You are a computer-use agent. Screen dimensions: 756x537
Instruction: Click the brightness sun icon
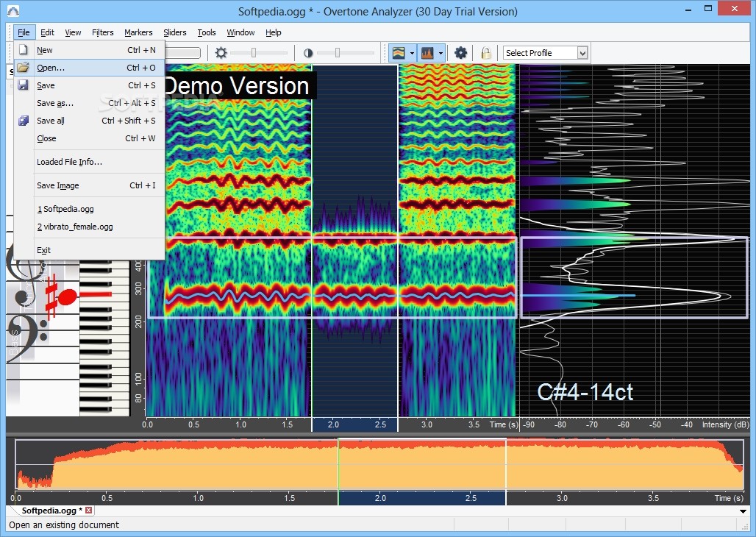point(221,52)
